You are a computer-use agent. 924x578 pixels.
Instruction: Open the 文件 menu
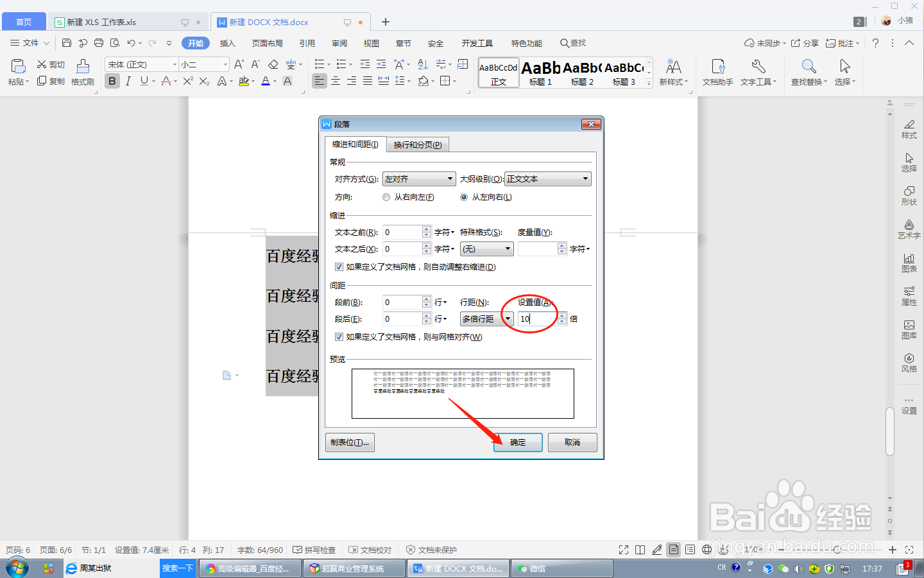tap(30, 43)
